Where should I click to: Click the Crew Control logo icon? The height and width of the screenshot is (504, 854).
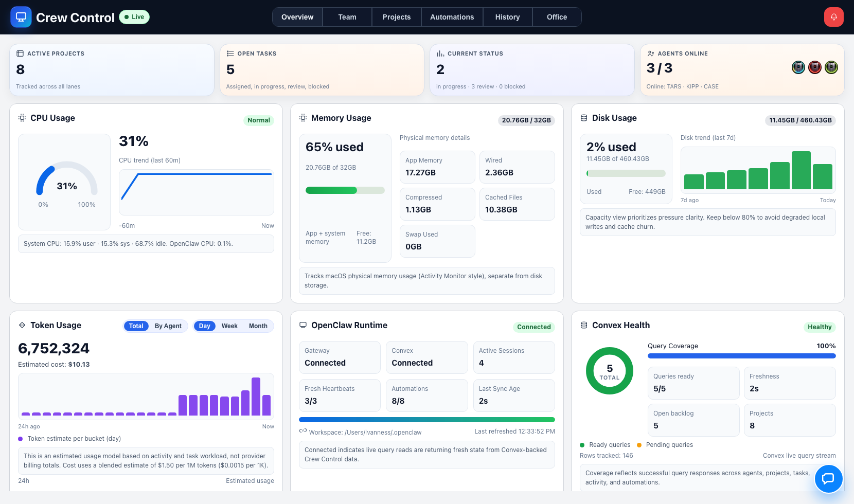click(21, 16)
